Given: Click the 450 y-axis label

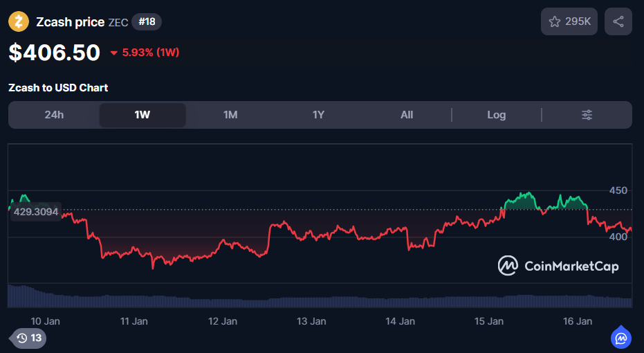Looking at the screenshot, I should (x=618, y=190).
